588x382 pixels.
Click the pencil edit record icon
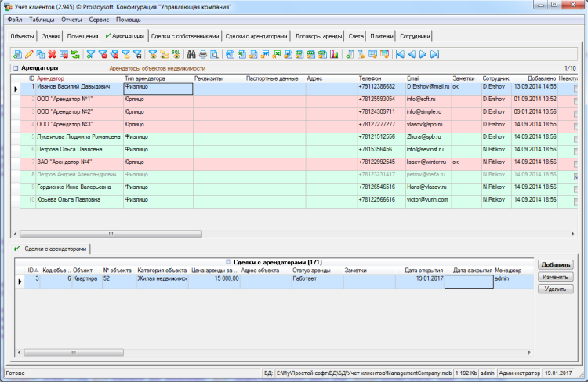pyautogui.click(x=29, y=54)
